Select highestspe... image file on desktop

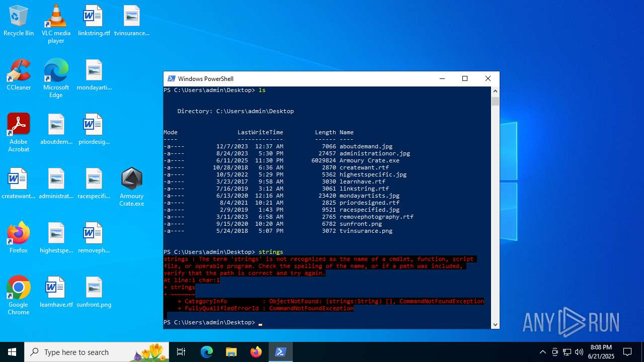[x=56, y=238]
